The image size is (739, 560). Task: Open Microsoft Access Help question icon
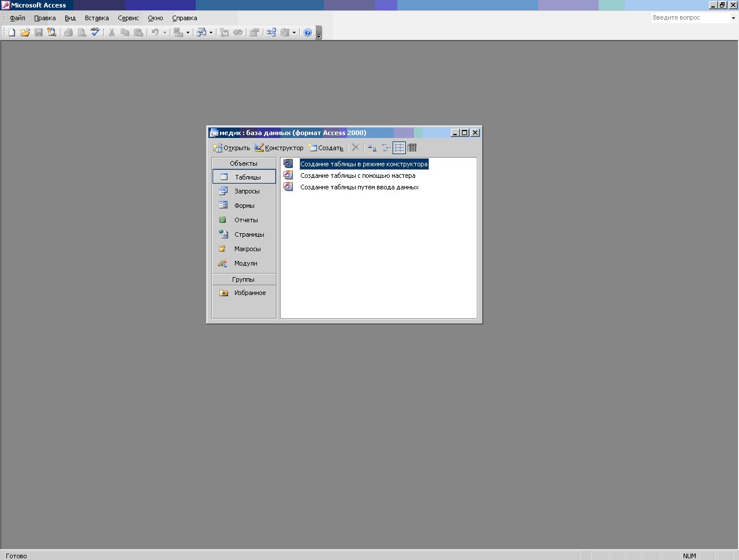coord(308,33)
